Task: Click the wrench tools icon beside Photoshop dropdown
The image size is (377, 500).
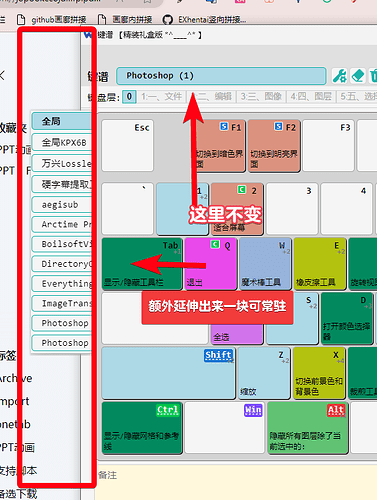Action: point(340,76)
